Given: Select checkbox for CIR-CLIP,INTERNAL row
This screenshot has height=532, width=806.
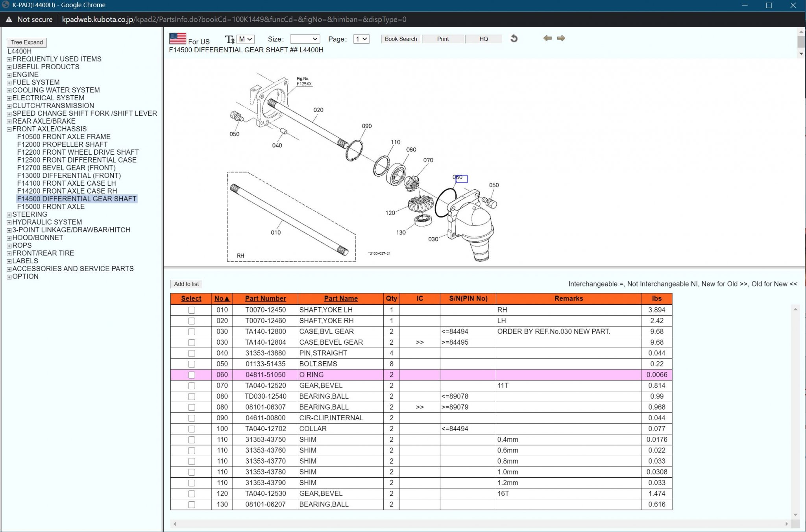Looking at the screenshot, I should point(191,418).
